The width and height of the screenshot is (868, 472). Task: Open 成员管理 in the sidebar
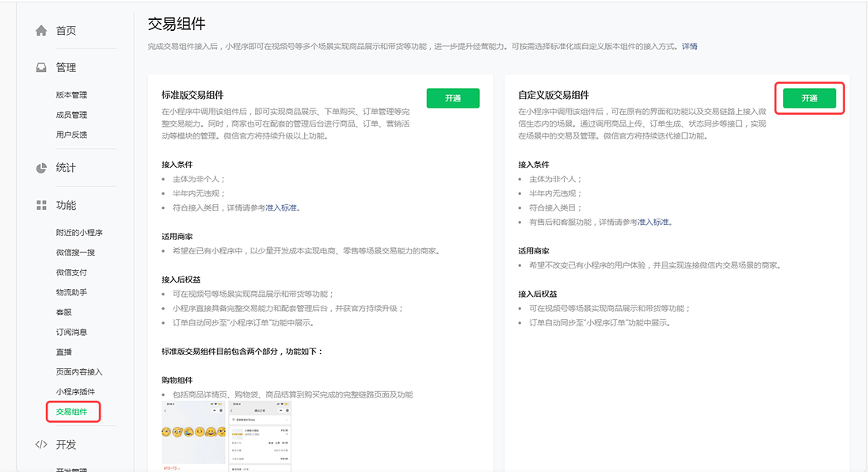point(71,115)
